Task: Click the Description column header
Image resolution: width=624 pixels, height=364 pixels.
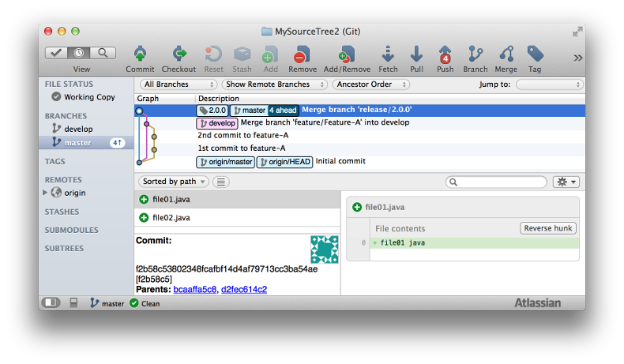Action: [x=219, y=98]
